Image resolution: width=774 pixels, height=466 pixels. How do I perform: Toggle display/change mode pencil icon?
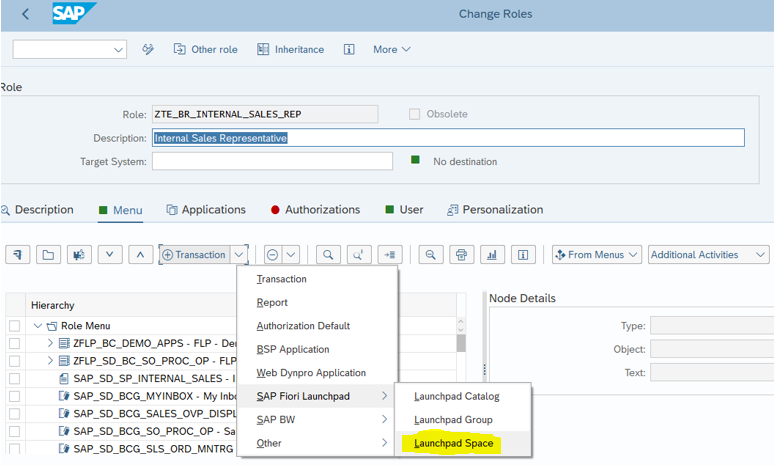pyautogui.click(x=148, y=49)
